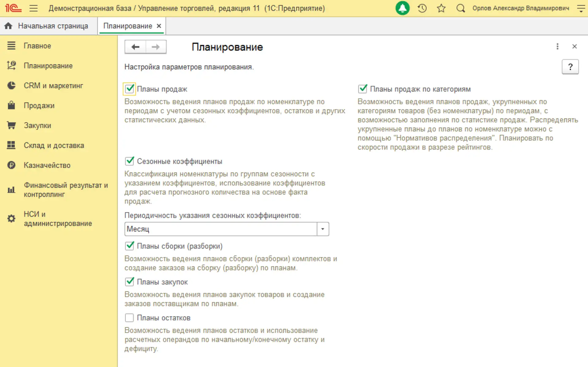Click the favorites star icon
588x367 pixels.
441,8
